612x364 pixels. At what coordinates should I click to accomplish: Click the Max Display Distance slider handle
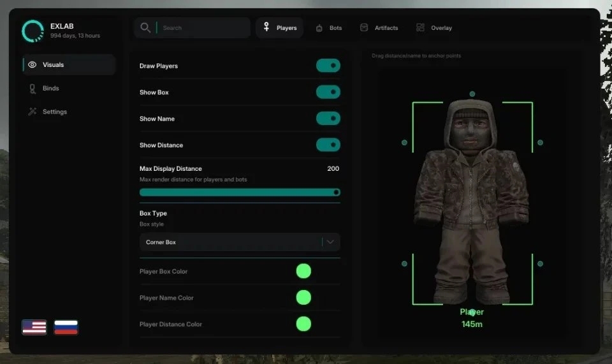(336, 193)
